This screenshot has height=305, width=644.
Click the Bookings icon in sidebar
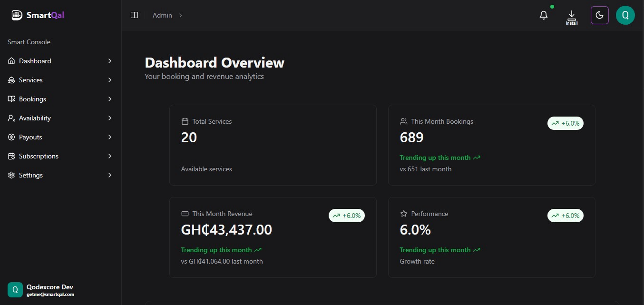click(x=10, y=99)
